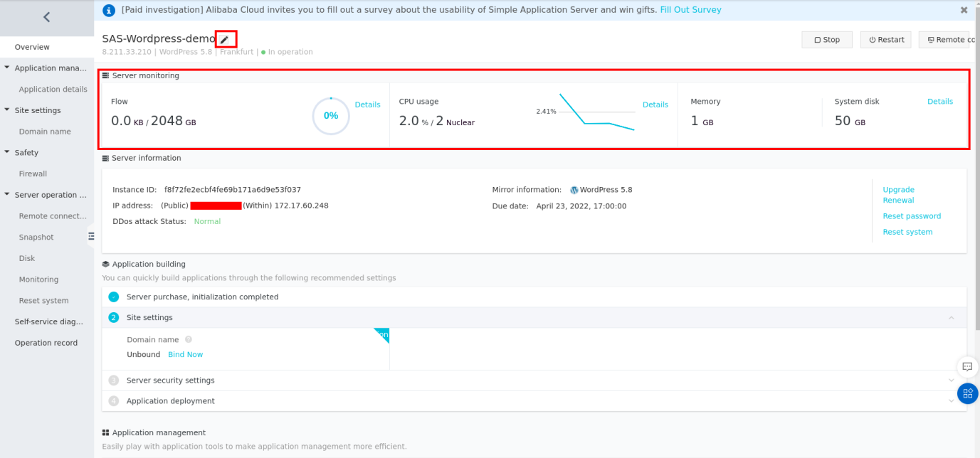
Task: Click the internal IP 172.17.60.248
Action: (300, 206)
